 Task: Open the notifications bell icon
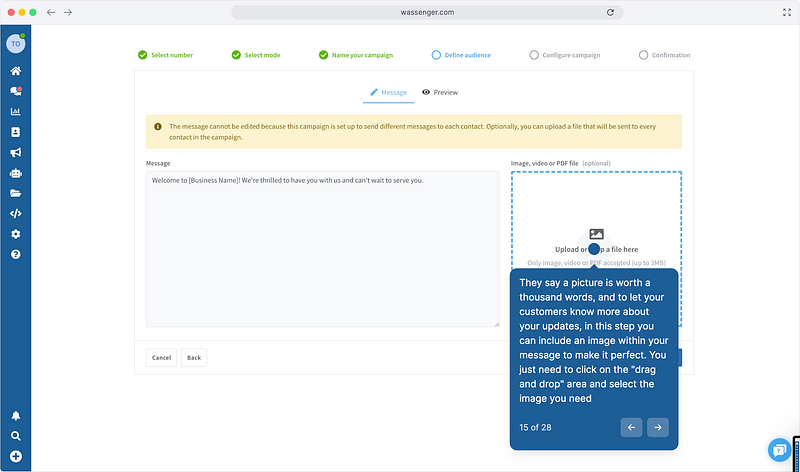tap(16, 416)
